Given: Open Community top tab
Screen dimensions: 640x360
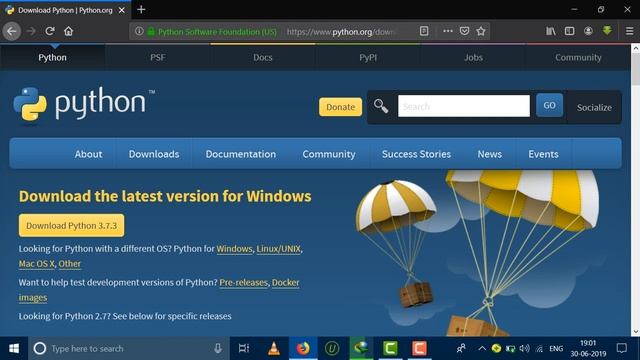Looking at the screenshot, I should pyautogui.click(x=578, y=58).
